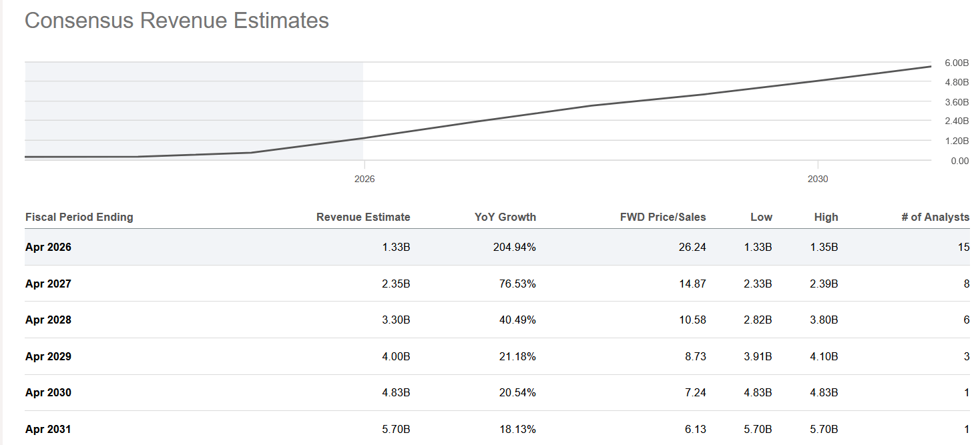The image size is (980, 445).
Task: Click the 2030 label on chart axis
Action: click(x=818, y=179)
